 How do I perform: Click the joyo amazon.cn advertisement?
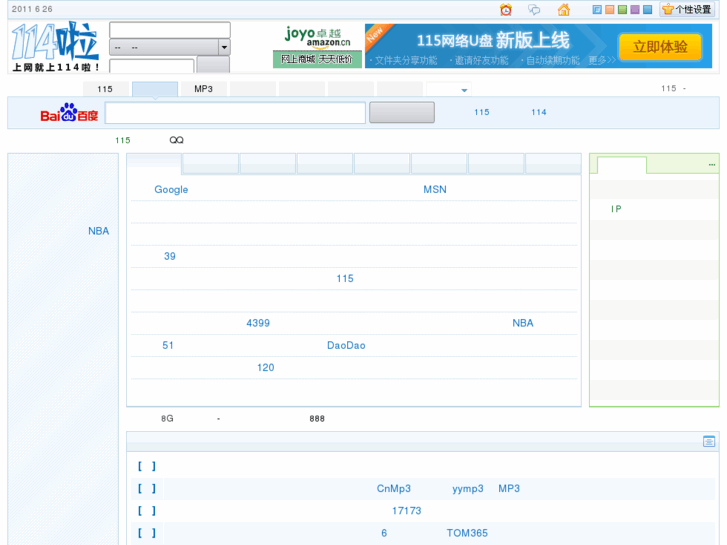click(x=317, y=46)
